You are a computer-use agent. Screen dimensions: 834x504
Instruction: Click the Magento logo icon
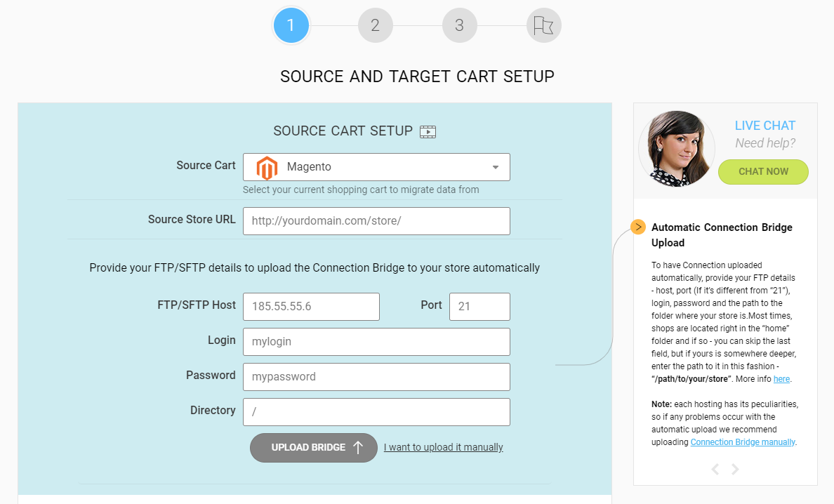[267, 168]
